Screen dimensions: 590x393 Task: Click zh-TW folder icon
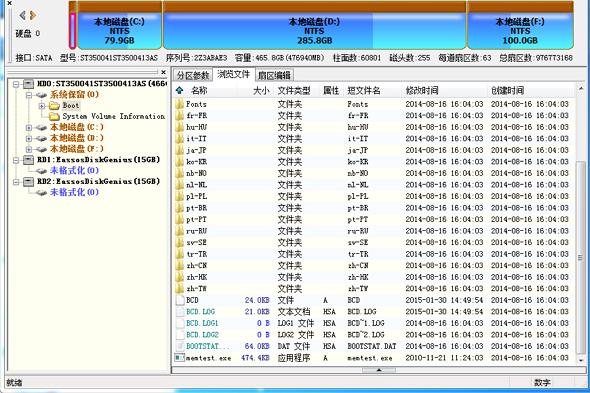click(x=180, y=289)
